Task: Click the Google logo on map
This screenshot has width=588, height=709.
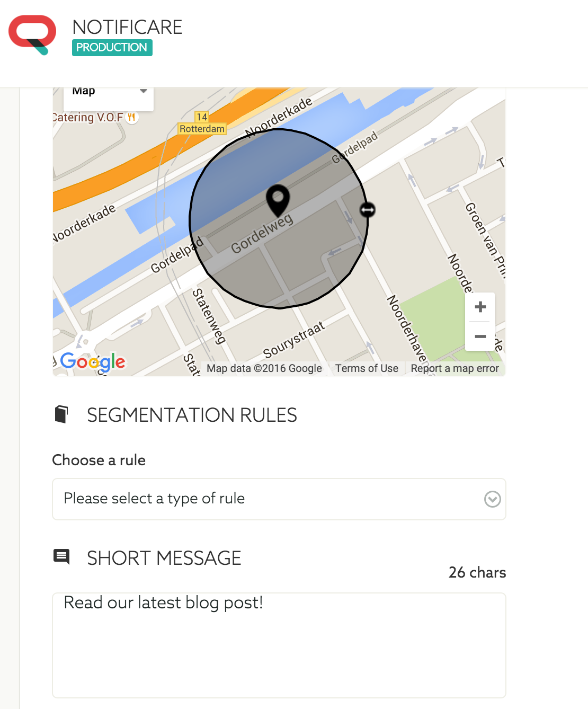Action: pyautogui.click(x=93, y=362)
